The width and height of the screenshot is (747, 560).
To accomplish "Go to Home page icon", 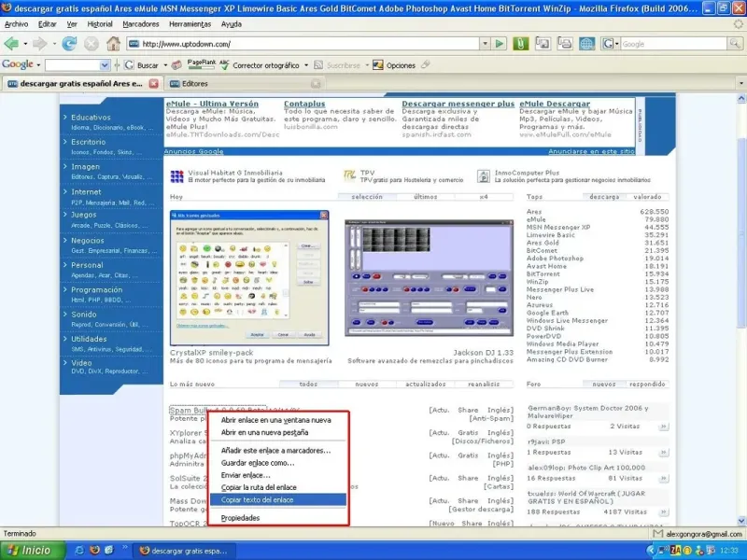I will [113, 44].
